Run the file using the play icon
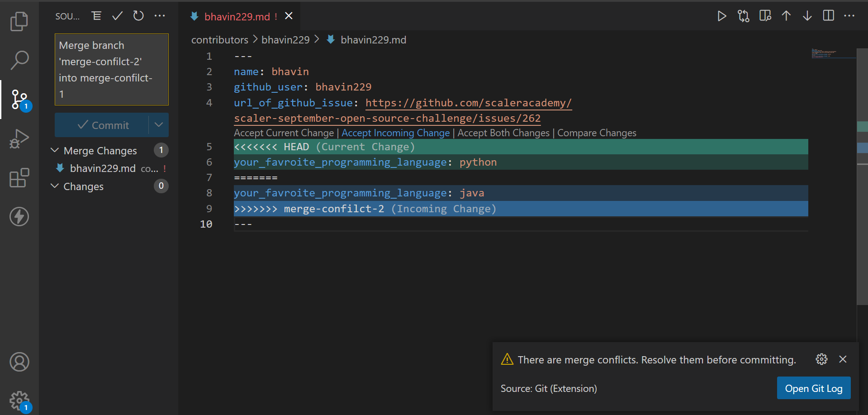868x415 pixels. [x=721, y=16]
